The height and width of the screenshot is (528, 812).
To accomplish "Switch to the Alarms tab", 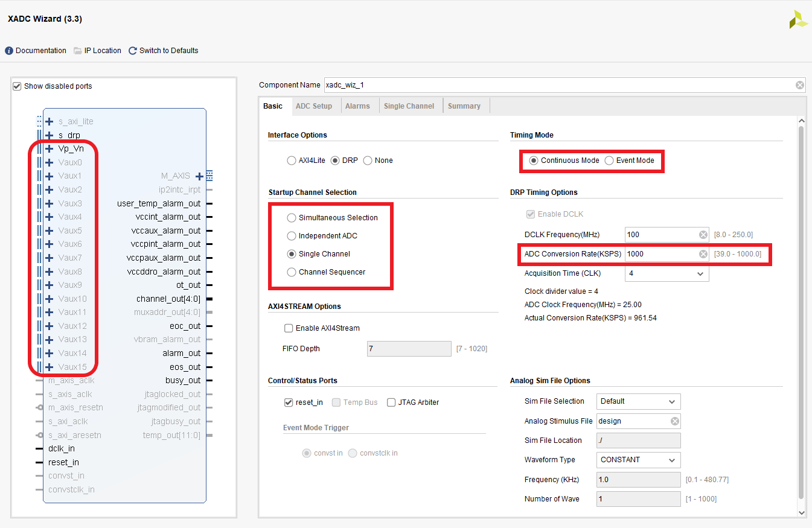I will tap(357, 106).
